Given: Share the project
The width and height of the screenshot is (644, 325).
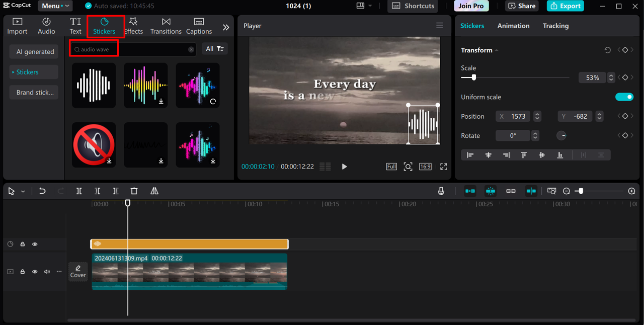Looking at the screenshot, I should (x=522, y=6).
